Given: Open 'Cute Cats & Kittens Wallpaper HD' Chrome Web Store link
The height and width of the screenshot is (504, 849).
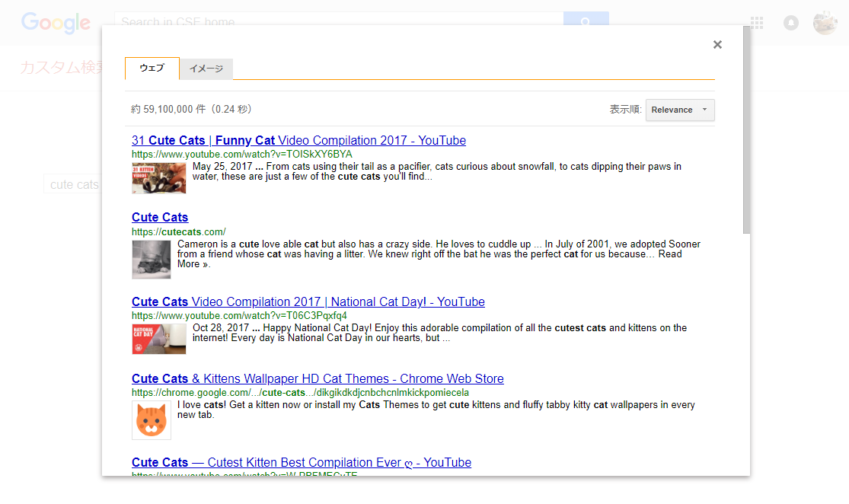Looking at the screenshot, I should [318, 378].
